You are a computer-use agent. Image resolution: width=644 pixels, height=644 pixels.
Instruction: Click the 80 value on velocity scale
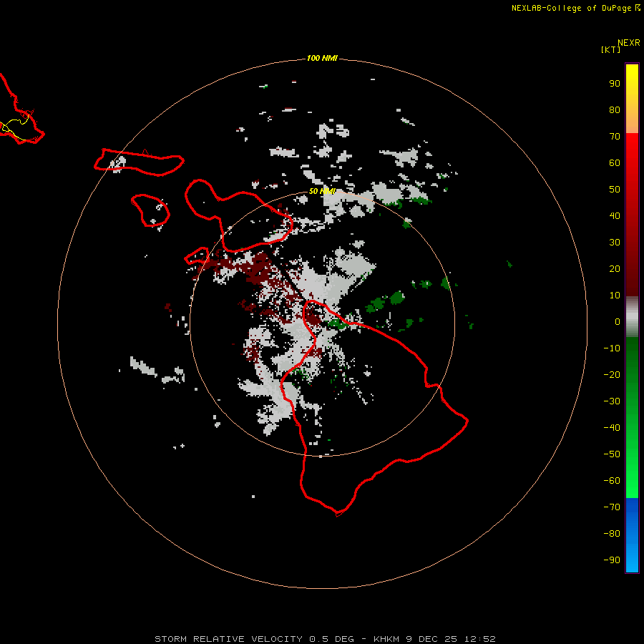click(615, 109)
